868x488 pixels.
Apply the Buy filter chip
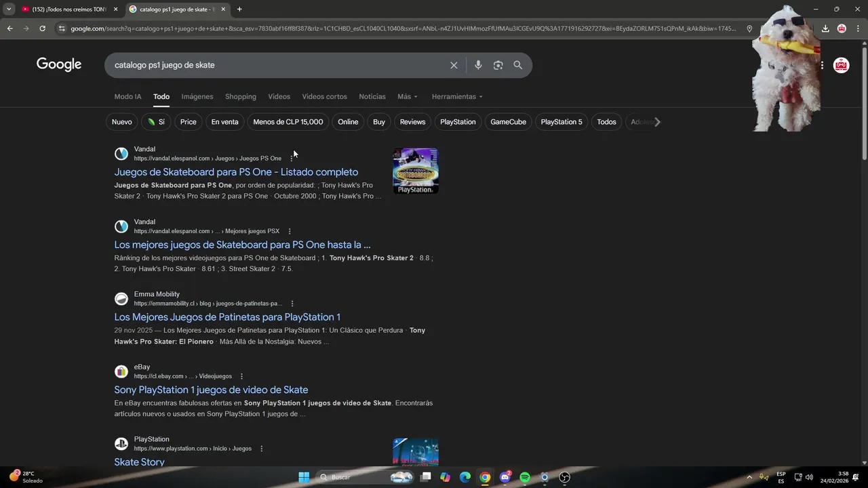[379, 122]
